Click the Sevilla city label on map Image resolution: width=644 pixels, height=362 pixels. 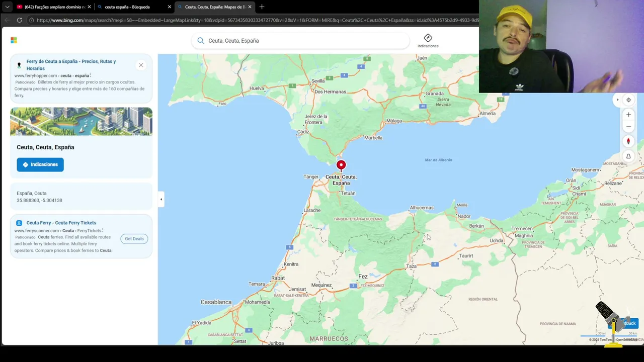click(x=318, y=81)
